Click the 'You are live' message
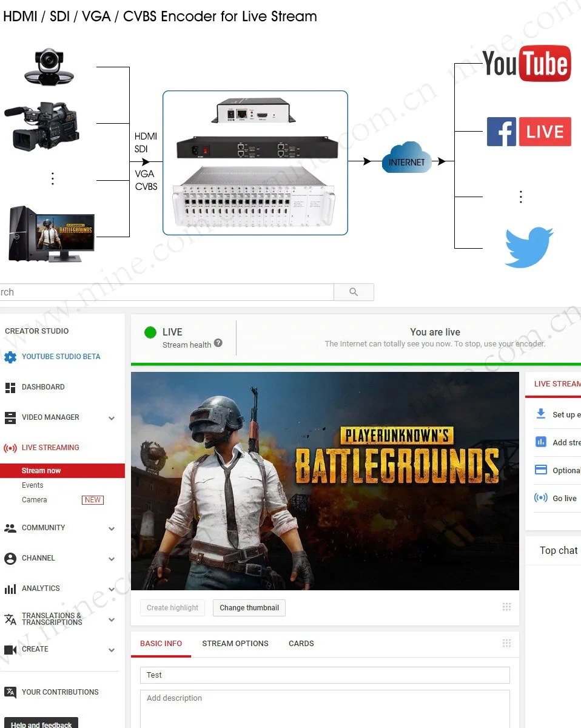The image size is (581, 728). pos(435,332)
